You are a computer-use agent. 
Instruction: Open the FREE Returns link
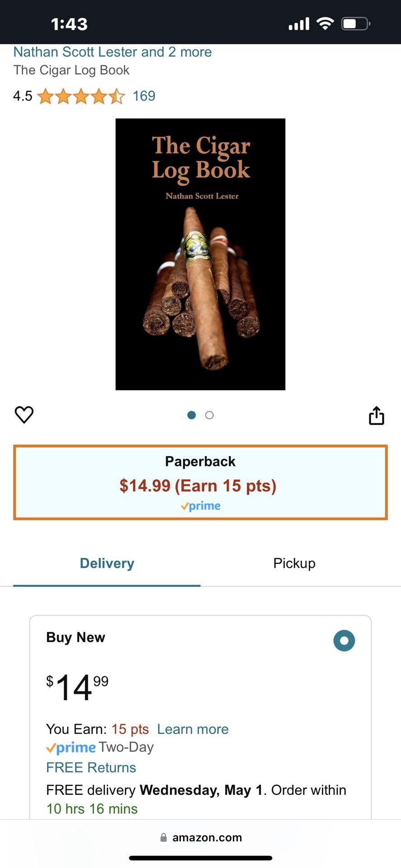click(x=91, y=768)
